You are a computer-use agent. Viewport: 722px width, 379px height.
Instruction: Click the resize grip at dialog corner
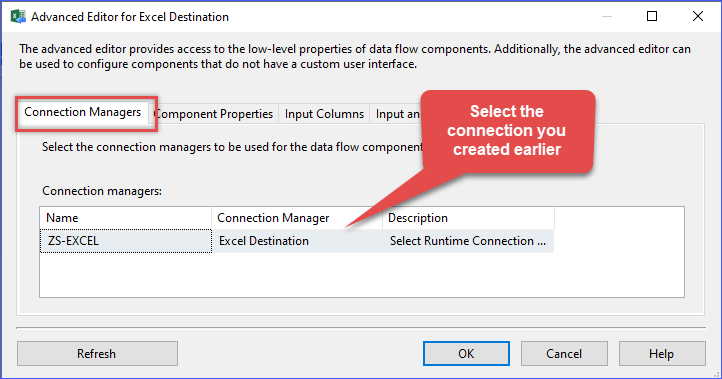click(716, 374)
